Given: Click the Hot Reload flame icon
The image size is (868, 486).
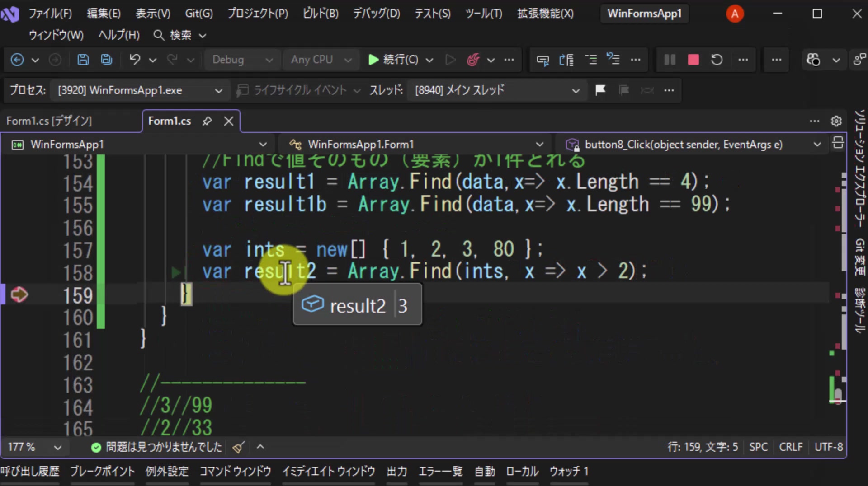Looking at the screenshot, I should pos(473,60).
